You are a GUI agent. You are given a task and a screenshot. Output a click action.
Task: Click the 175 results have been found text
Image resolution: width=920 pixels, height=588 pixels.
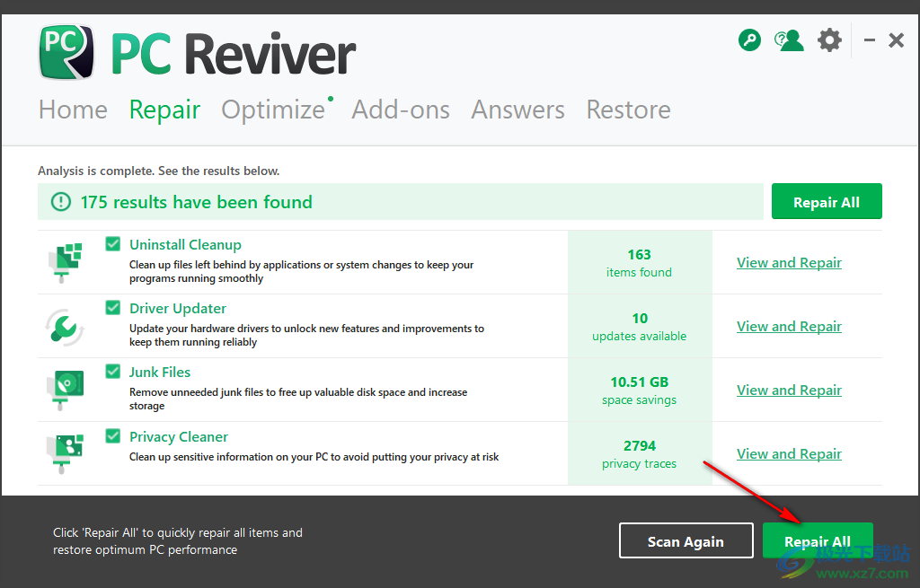pyautogui.click(x=196, y=202)
